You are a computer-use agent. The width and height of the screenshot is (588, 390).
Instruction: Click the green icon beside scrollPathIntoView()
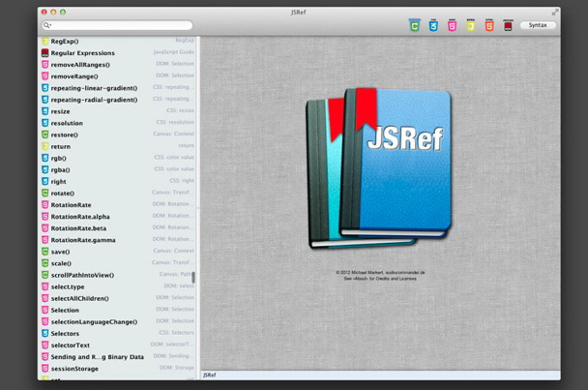tap(45, 275)
